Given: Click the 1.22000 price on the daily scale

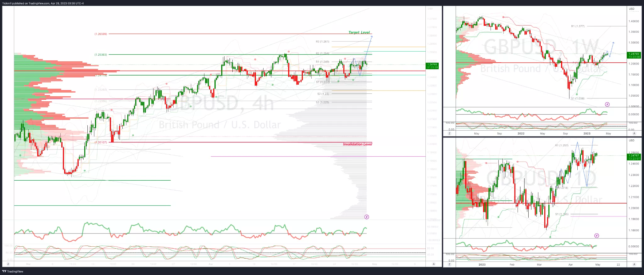Looking at the screenshot, I should [634, 186].
